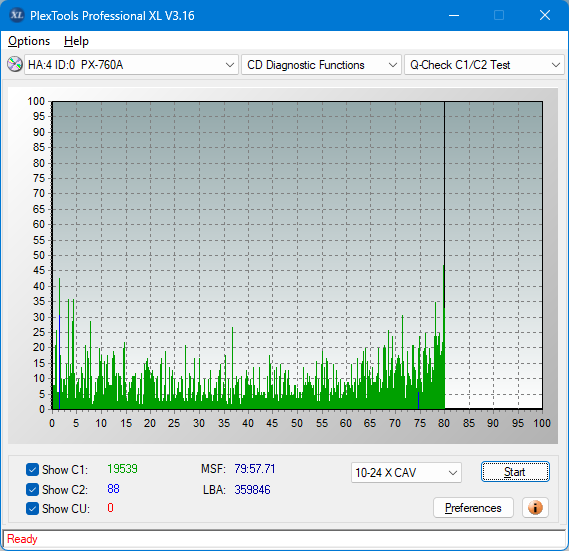The height and width of the screenshot is (551, 569).
Task: Expand the Q-Check C1/C2 Test dropdown
Action: click(x=484, y=65)
